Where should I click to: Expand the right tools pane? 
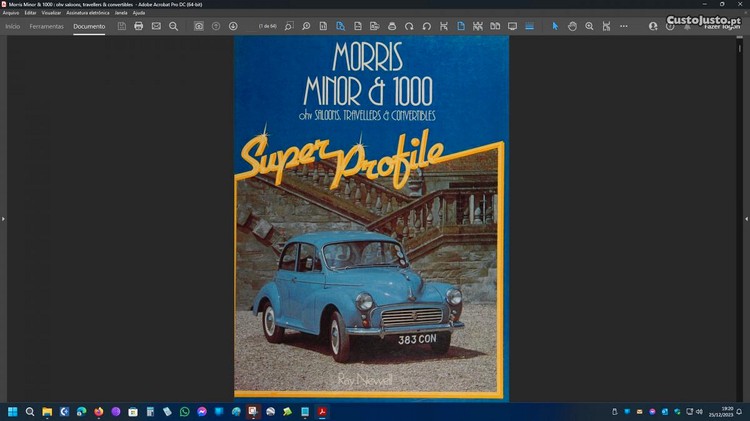click(x=746, y=218)
